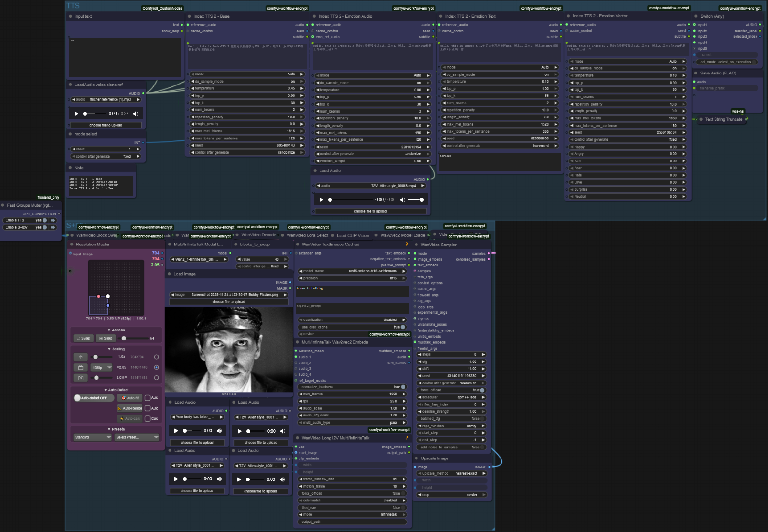Image resolution: width=768 pixels, height=532 pixels.
Task: Click the Auto-fit button
Action: tap(130, 398)
